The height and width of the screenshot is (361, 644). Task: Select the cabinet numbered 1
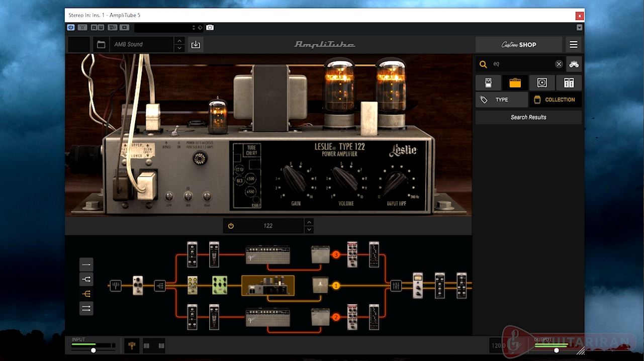tap(320, 285)
